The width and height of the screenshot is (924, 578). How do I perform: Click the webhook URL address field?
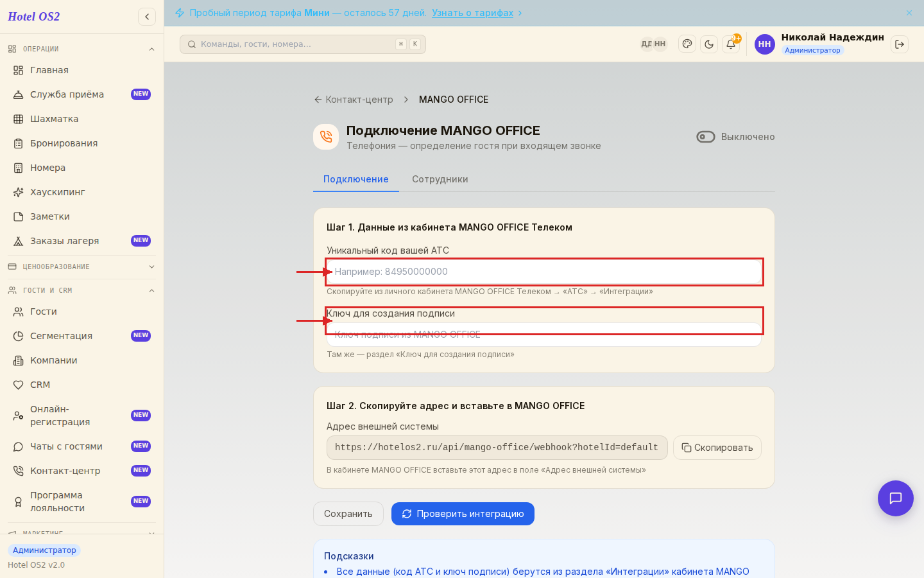(497, 448)
